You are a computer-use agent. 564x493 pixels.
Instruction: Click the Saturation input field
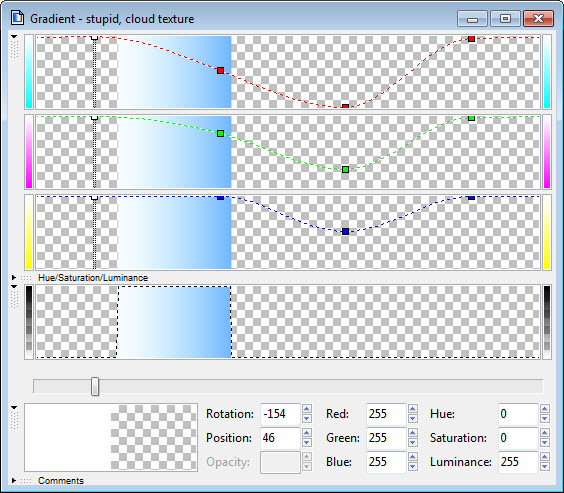tap(518, 438)
